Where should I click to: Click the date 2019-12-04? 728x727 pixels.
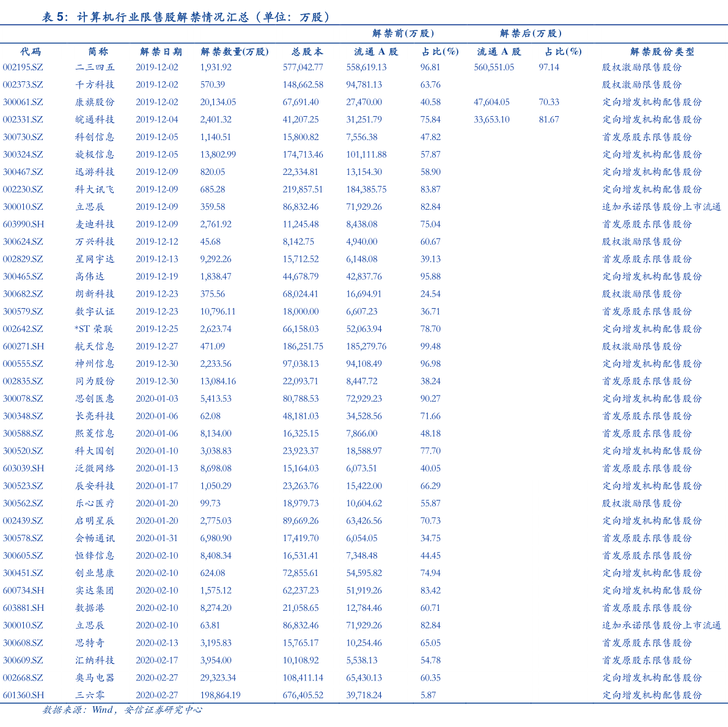click(157, 120)
